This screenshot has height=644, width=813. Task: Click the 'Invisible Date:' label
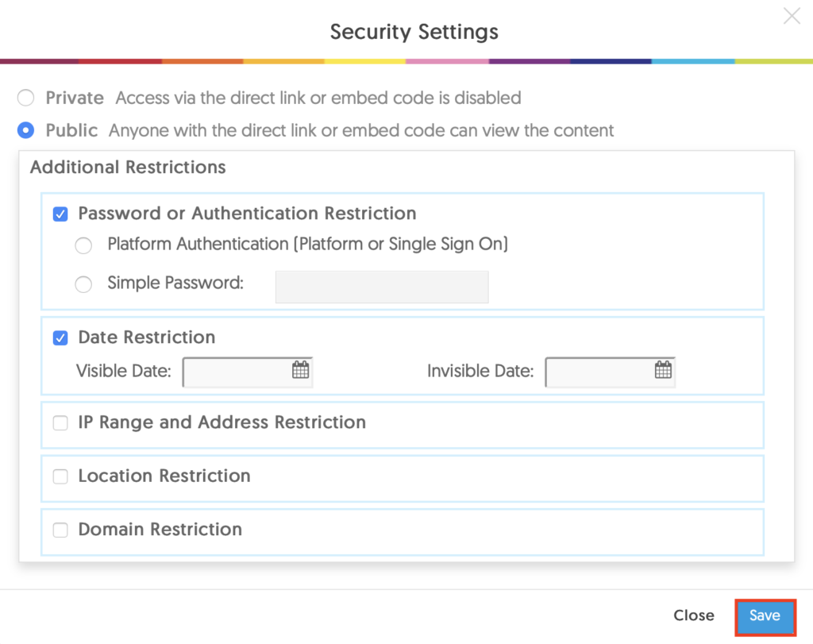480,372
